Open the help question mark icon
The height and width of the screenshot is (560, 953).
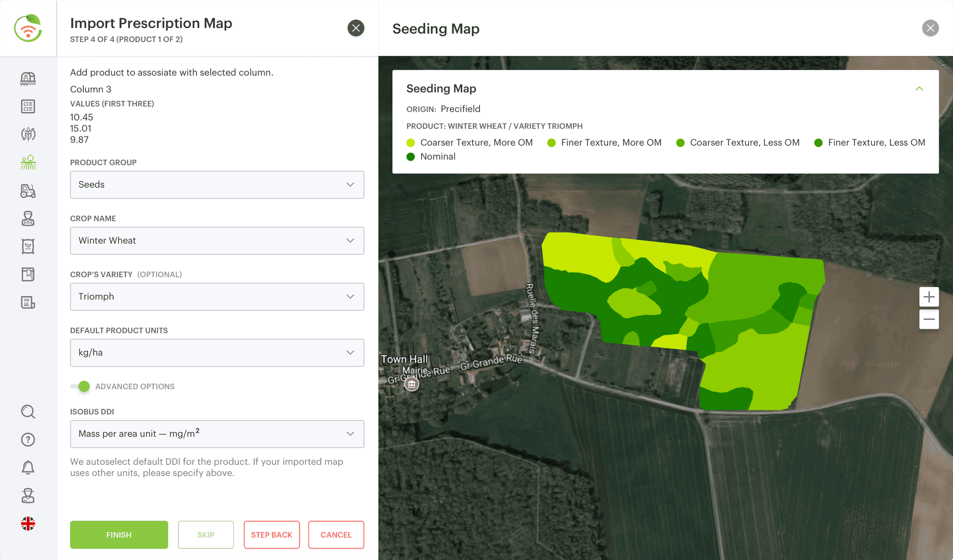[x=28, y=440]
